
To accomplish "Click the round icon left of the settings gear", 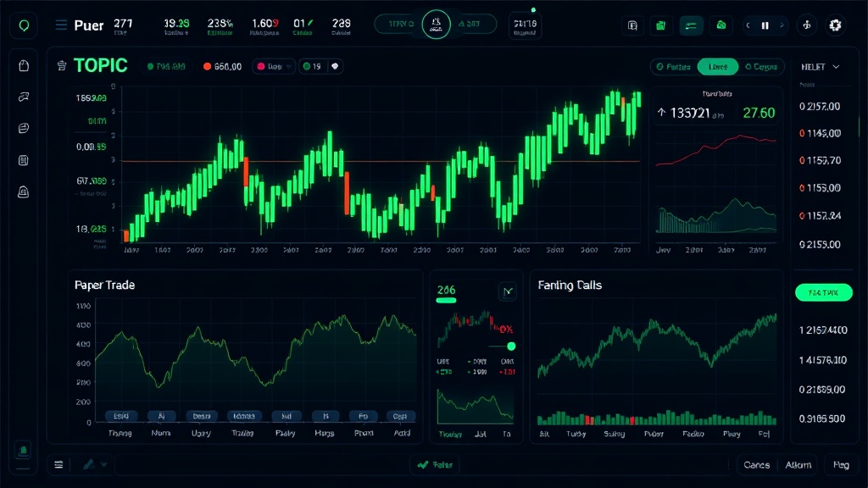I will (807, 25).
